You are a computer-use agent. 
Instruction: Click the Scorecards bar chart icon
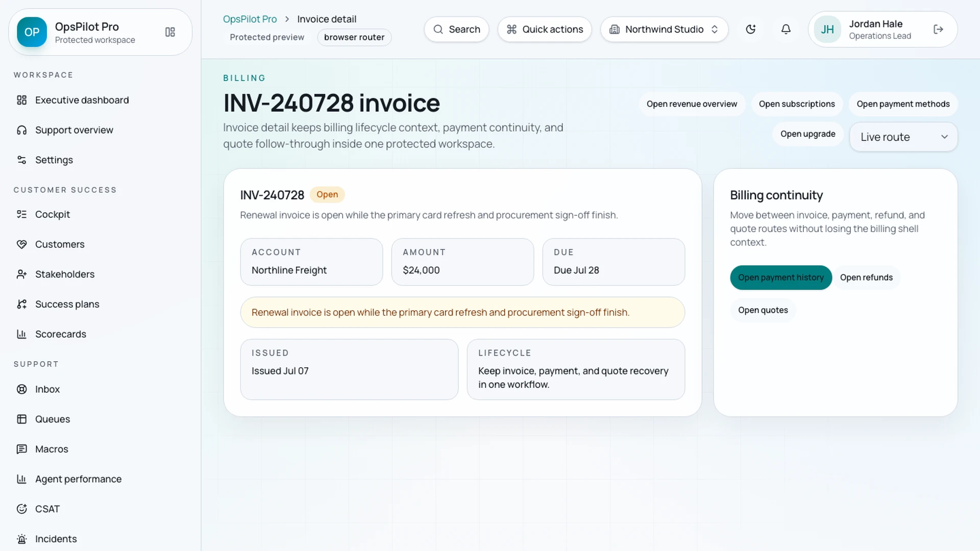[21, 334]
